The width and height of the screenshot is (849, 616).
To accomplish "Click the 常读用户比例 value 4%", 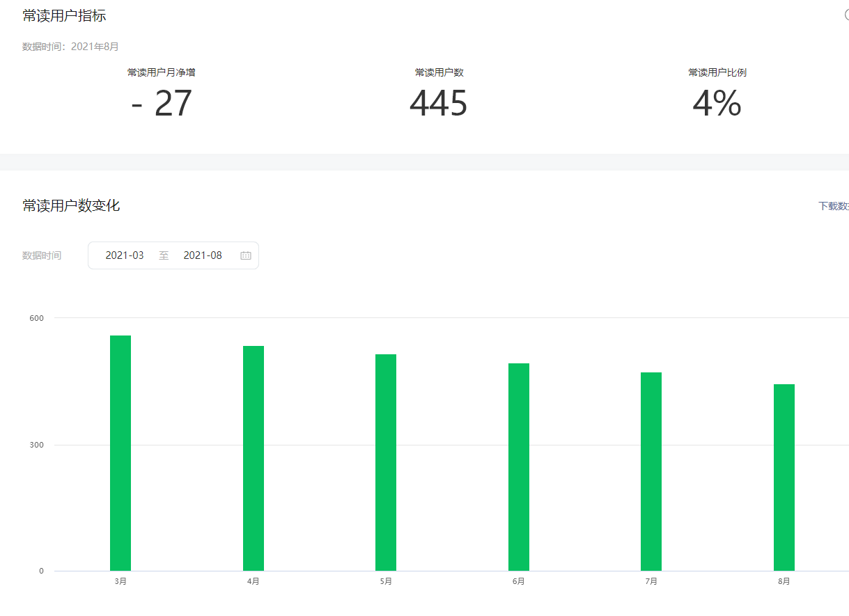I will (717, 104).
